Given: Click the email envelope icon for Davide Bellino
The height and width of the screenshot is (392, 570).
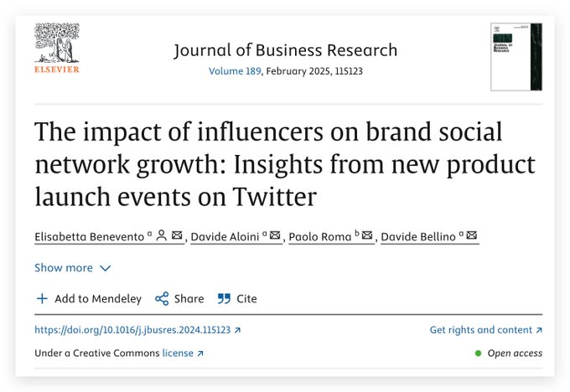Looking at the screenshot, I should tap(472, 236).
